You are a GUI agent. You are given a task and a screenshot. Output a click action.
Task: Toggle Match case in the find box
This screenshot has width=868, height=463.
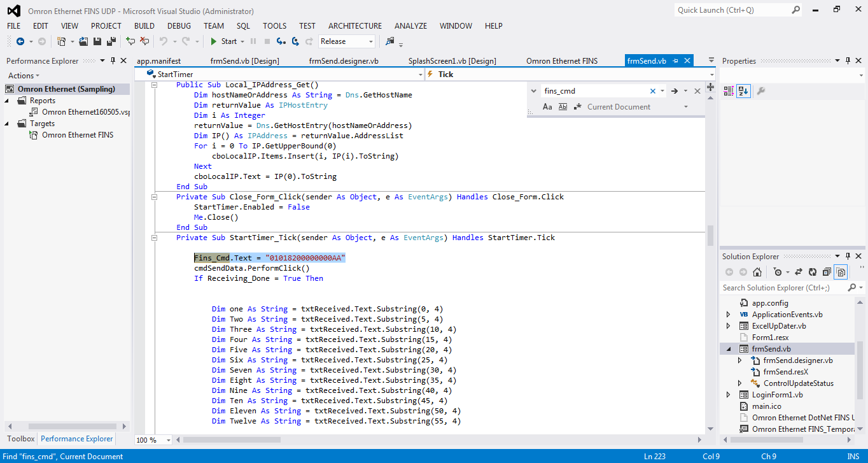click(x=547, y=107)
